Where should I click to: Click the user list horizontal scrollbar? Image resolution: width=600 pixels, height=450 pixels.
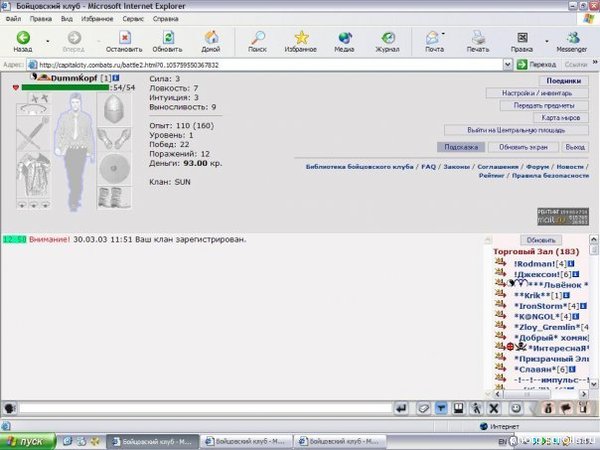point(541,394)
